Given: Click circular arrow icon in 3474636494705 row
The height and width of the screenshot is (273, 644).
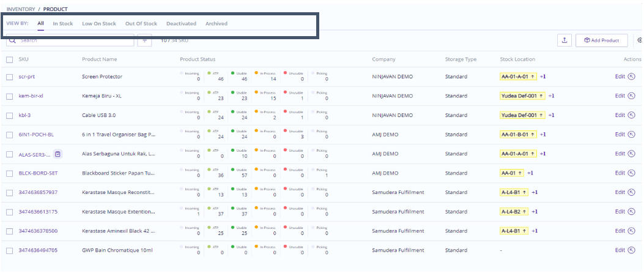Looking at the screenshot, I should (x=632, y=250).
